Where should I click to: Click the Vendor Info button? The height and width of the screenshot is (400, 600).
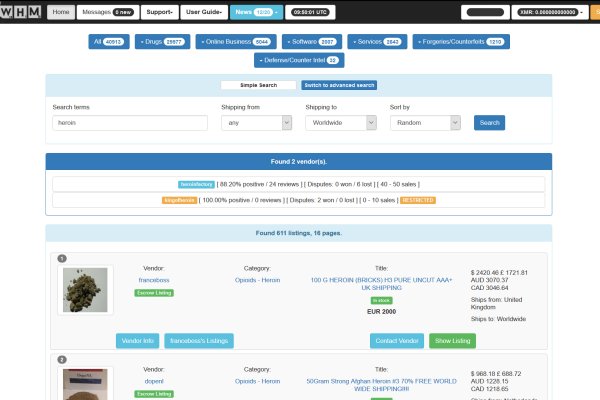(137, 341)
